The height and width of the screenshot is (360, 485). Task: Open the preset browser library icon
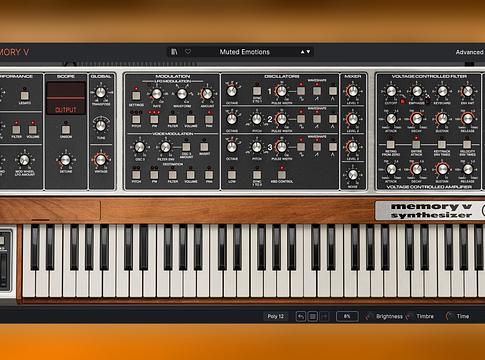pos(174,52)
